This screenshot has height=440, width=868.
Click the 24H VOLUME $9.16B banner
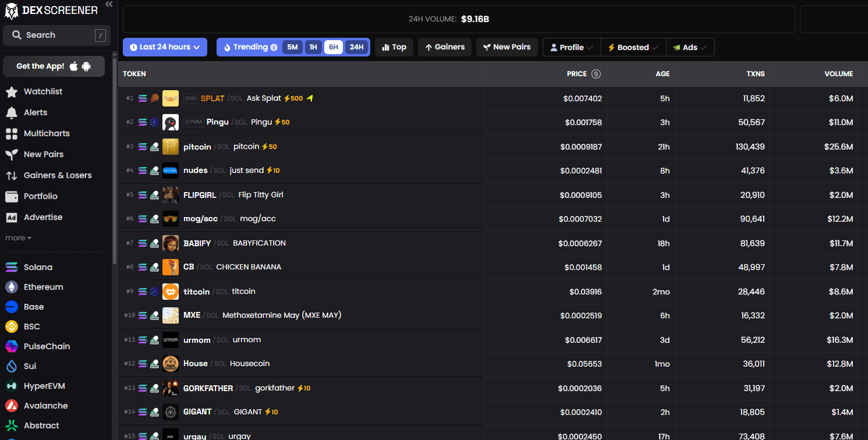459,19
